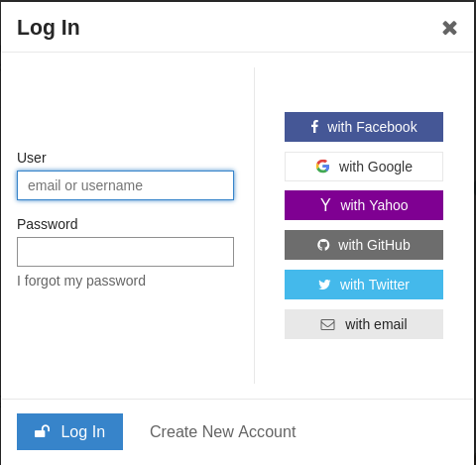Click the Google G logo icon
Image resolution: width=476 pixels, height=465 pixels.
(x=322, y=167)
